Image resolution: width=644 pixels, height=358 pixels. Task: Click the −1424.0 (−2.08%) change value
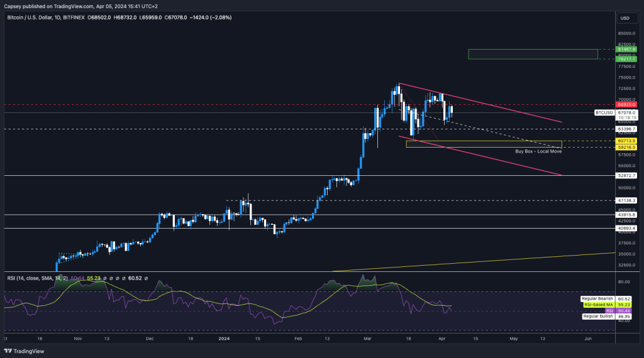[211, 18]
